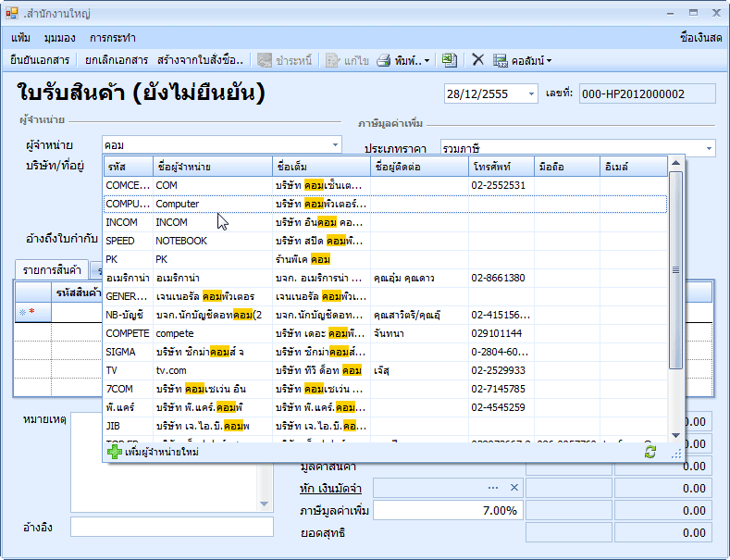Image resolution: width=730 pixels, height=560 pixels.
Task: Click the green plus add-supplier icon
Action: [x=115, y=452]
